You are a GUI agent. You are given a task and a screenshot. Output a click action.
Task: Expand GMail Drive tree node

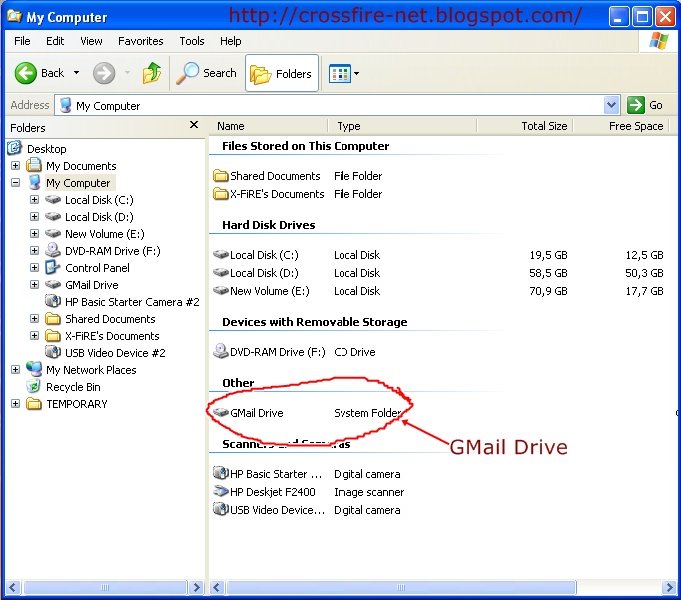click(x=34, y=285)
